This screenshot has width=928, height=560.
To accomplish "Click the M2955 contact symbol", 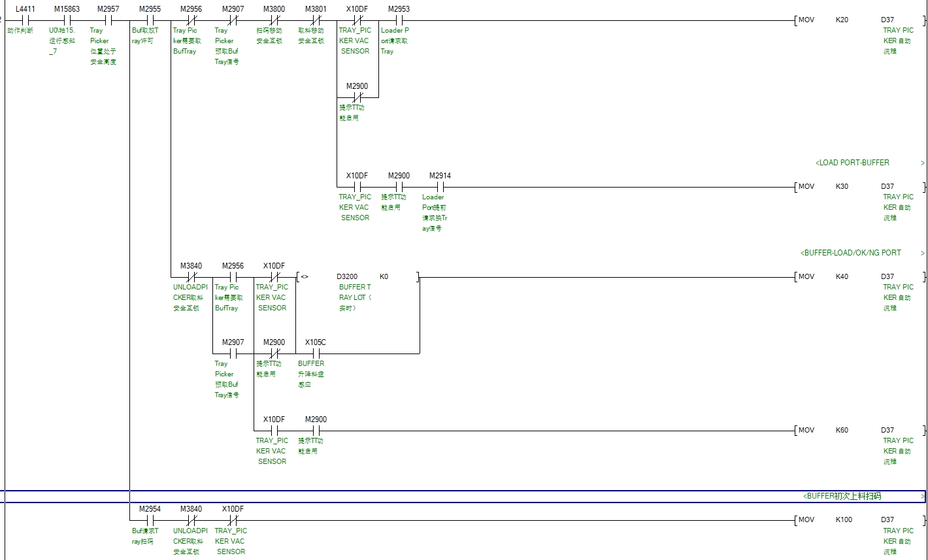I will click(150, 20).
